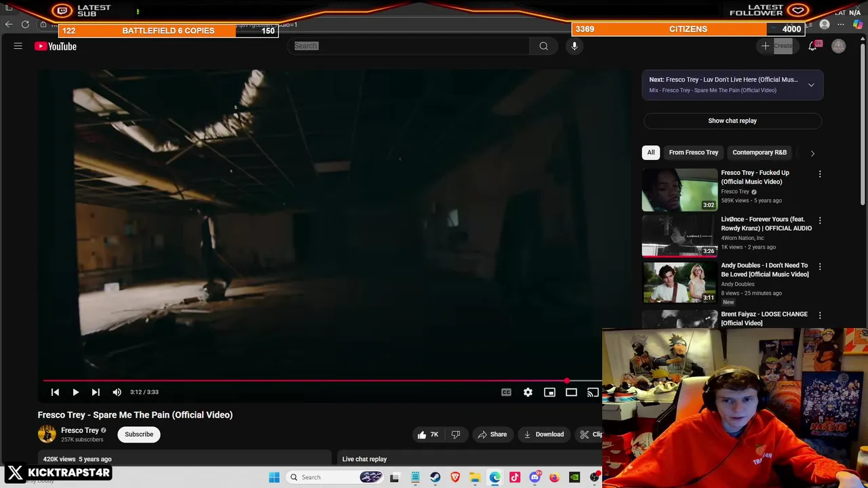This screenshot has width=868, height=488.
Task: Open Andy Doubles video thumbnail
Action: [x=679, y=282]
